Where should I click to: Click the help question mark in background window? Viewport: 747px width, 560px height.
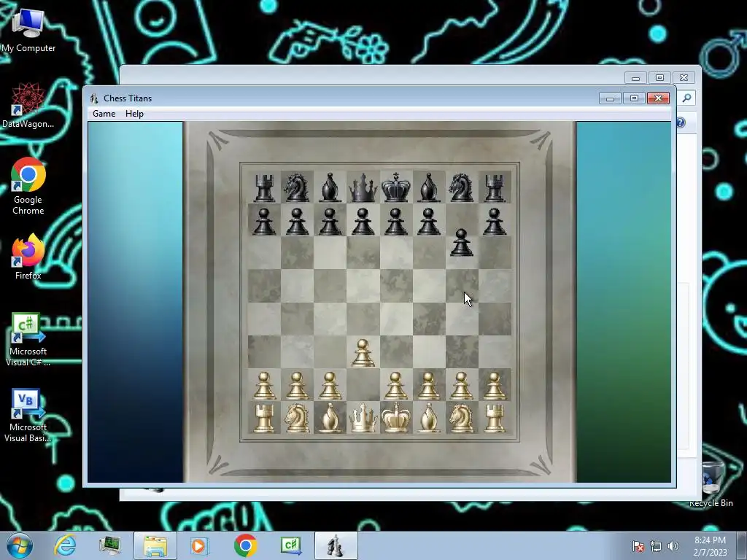point(681,122)
